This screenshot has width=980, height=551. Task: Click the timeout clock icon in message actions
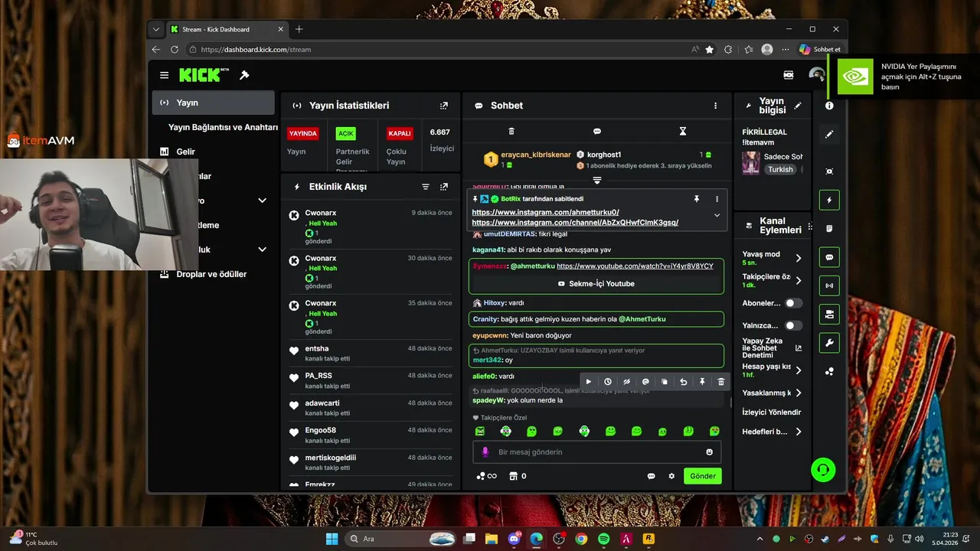(x=608, y=382)
